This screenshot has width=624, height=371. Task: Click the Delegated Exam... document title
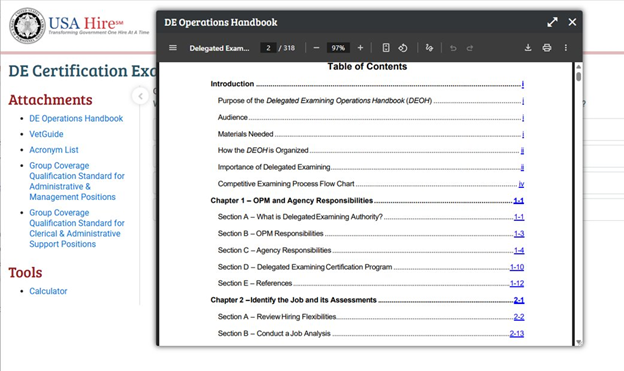tap(219, 48)
